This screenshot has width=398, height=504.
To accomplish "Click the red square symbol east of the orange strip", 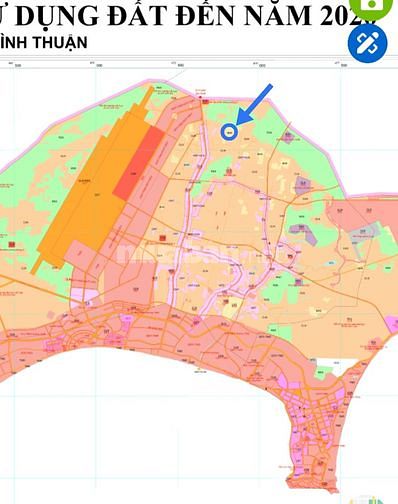I will 162,238.
